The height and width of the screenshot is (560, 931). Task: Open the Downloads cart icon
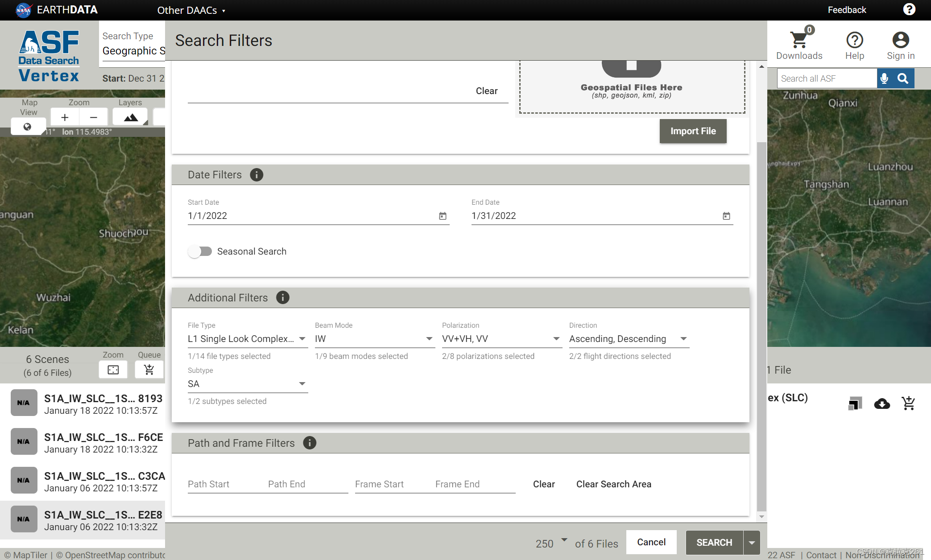(x=799, y=40)
